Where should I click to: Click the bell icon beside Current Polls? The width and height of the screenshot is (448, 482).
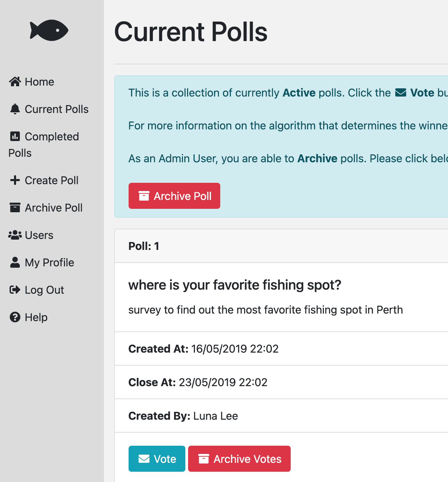click(15, 109)
